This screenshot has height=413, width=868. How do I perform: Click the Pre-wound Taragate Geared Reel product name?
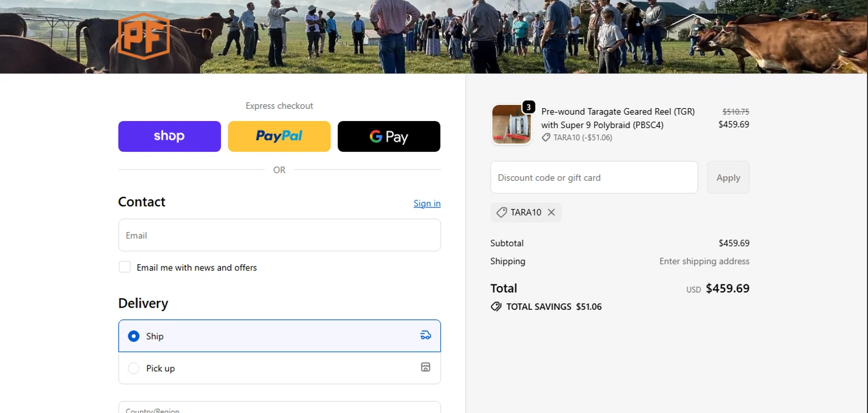point(618,118)
